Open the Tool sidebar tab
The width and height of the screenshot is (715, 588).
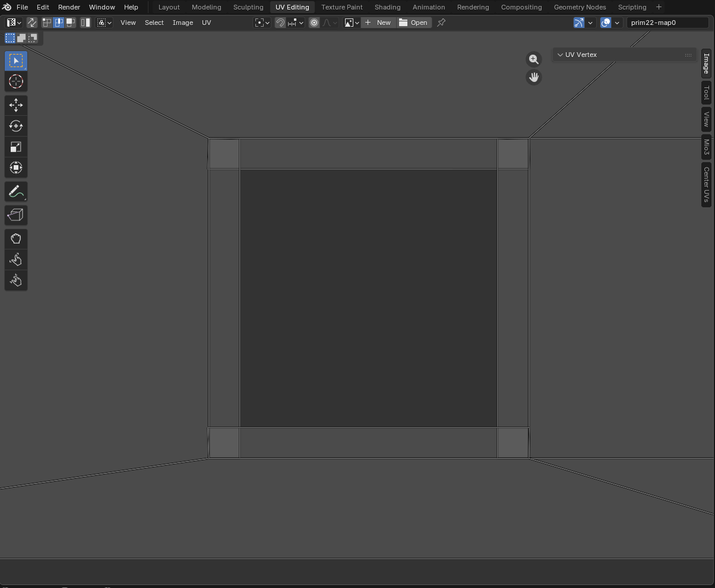(x=706, y=92)
